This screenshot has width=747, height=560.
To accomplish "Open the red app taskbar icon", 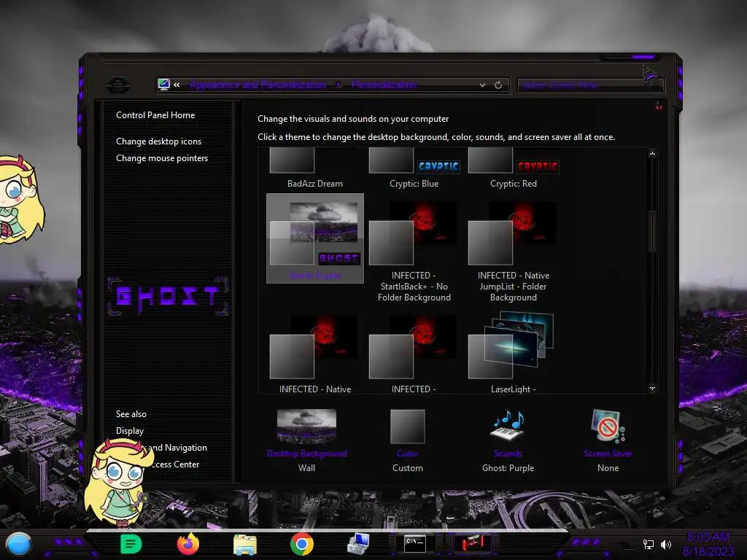I will point(473,543).
